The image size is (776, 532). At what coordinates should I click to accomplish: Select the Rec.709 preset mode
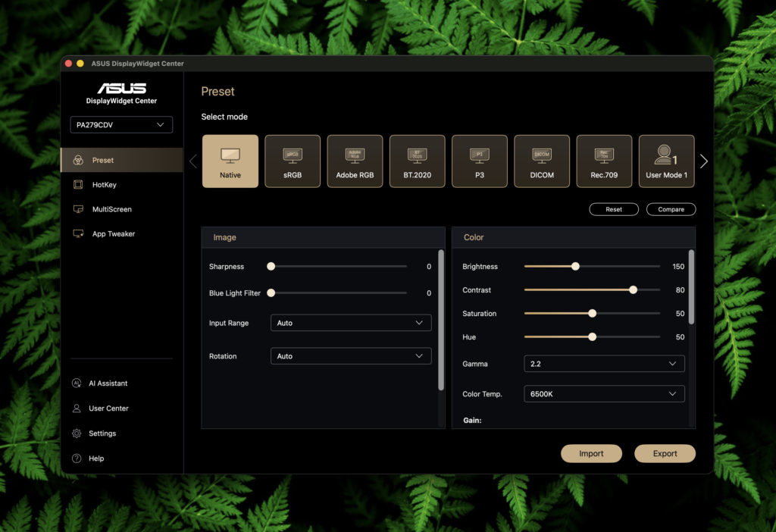point(604,161)
